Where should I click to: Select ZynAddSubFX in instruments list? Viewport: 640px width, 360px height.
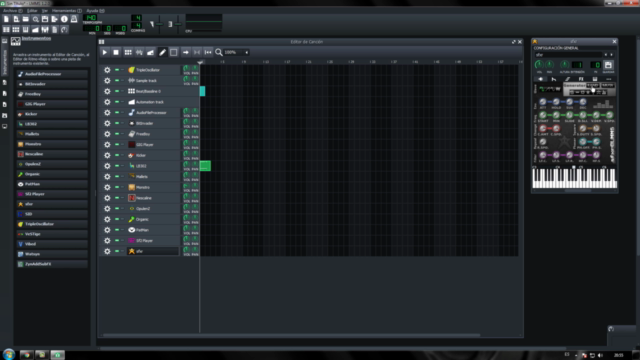point(52,264)
